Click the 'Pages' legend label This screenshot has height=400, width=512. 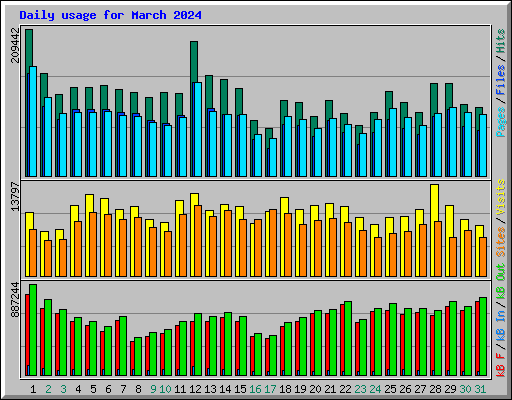(501, 122)
